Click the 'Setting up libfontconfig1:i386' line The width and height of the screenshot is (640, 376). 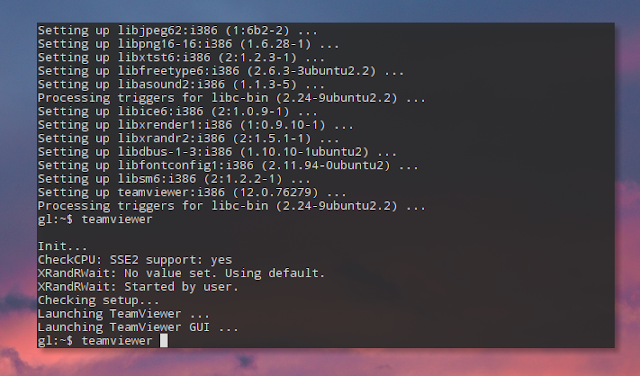click(228, 165)
